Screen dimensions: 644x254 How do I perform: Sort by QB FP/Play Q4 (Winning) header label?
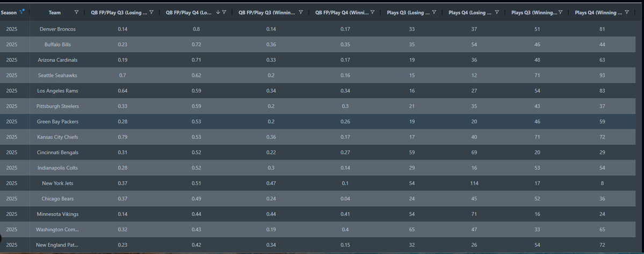(x=342, y=13)
